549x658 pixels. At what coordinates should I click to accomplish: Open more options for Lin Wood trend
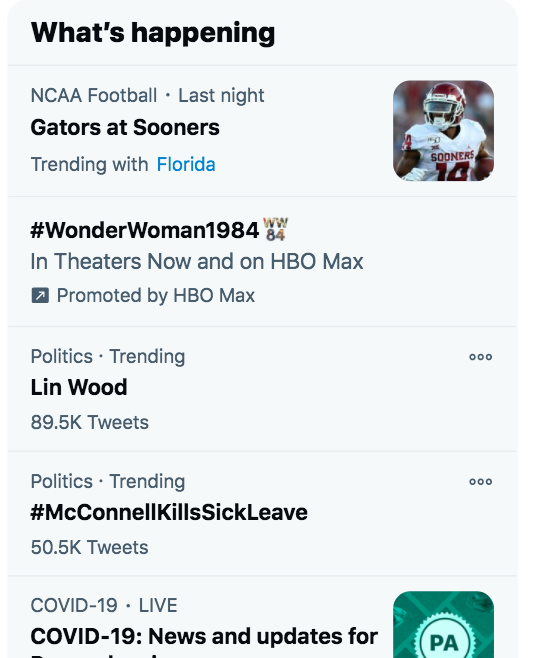pos(481,357)
